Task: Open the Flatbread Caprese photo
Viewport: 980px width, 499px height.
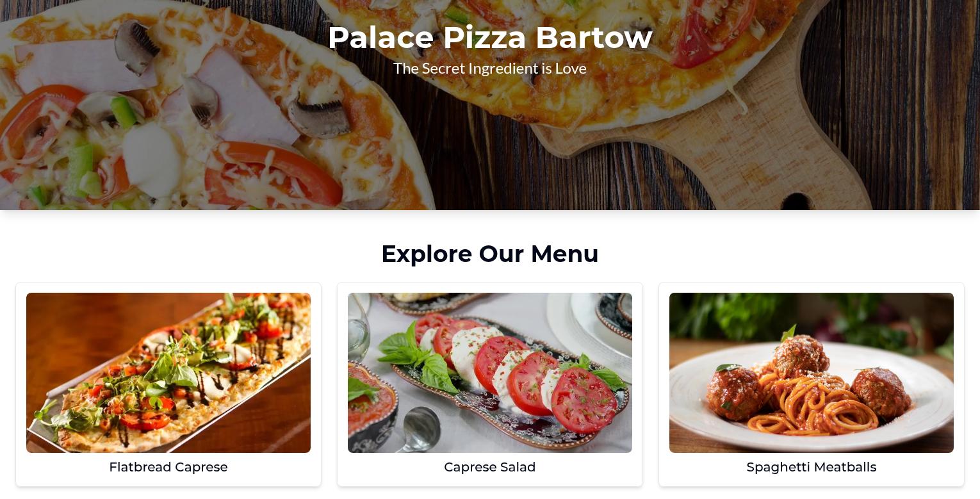Action: pos(168,373)
